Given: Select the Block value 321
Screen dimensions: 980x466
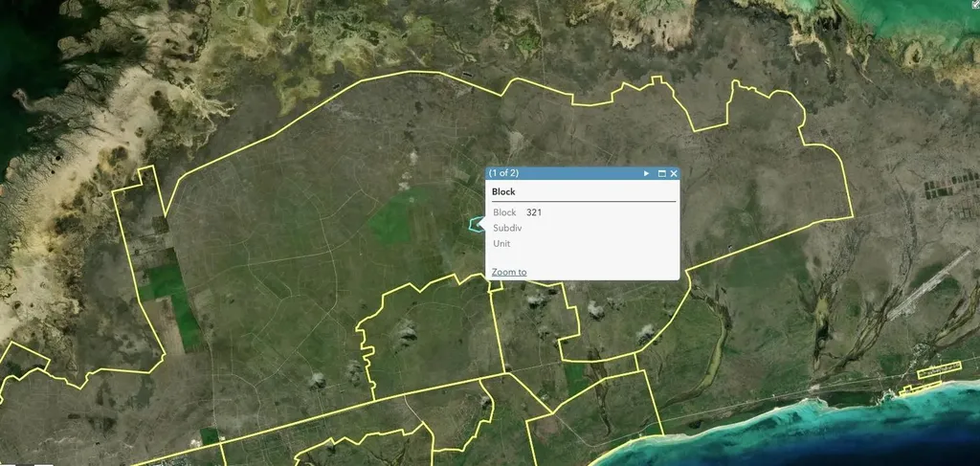Looking at the screenshot, I should coord(534,212).
